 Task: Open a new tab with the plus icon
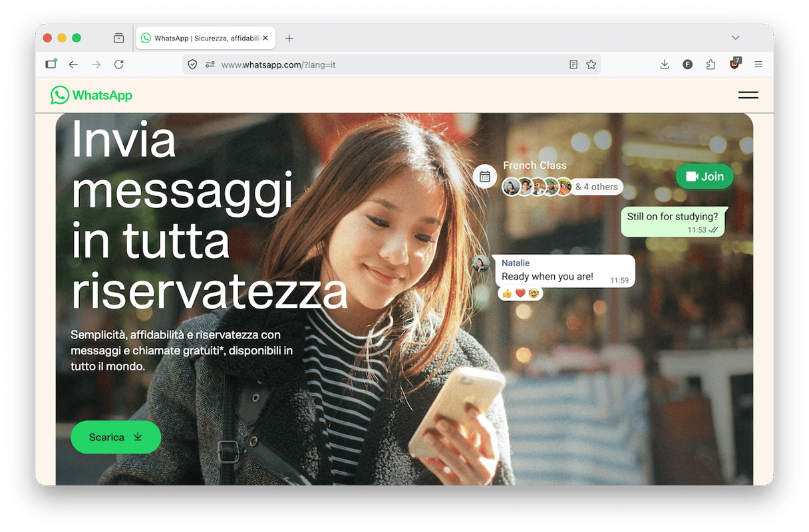coord(289,39)
